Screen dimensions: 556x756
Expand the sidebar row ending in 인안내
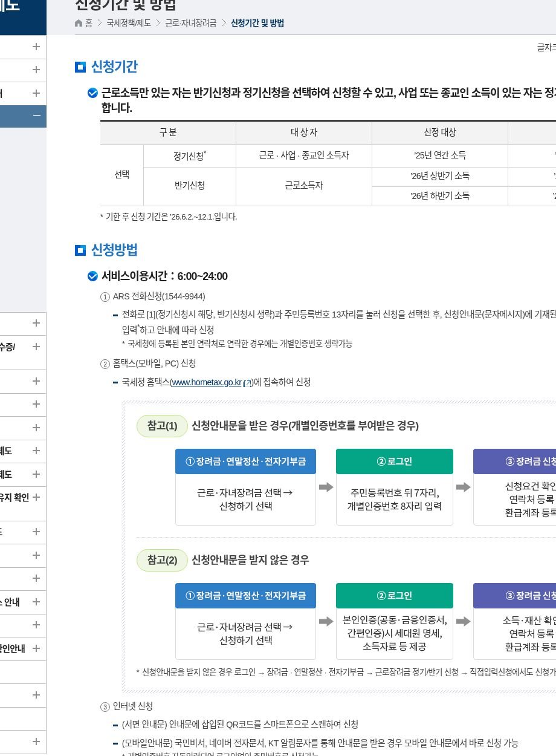[x=36, y=648]
